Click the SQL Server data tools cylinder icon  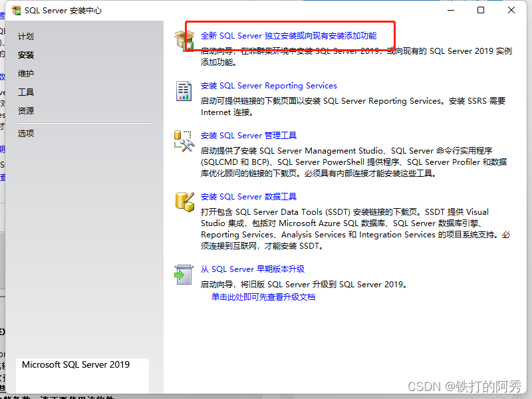coord(185,202)
